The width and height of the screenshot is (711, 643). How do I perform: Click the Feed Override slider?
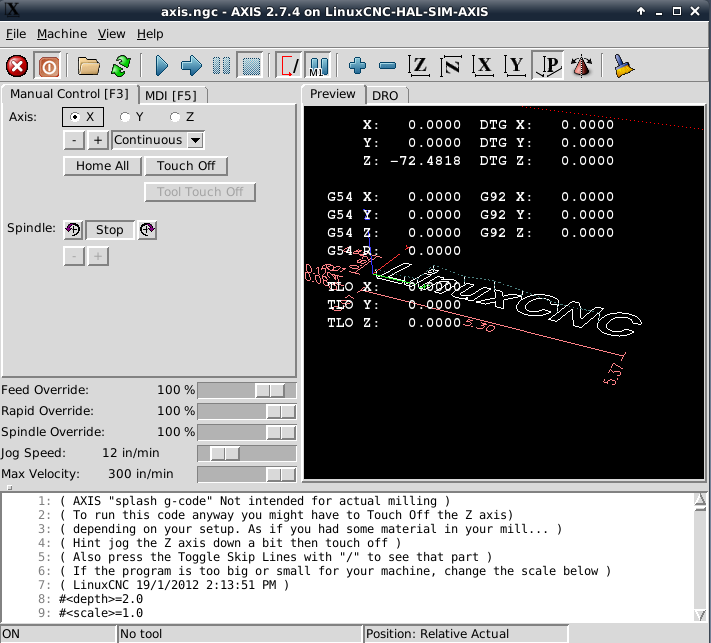pyautogui.click(x=247, y=390)
